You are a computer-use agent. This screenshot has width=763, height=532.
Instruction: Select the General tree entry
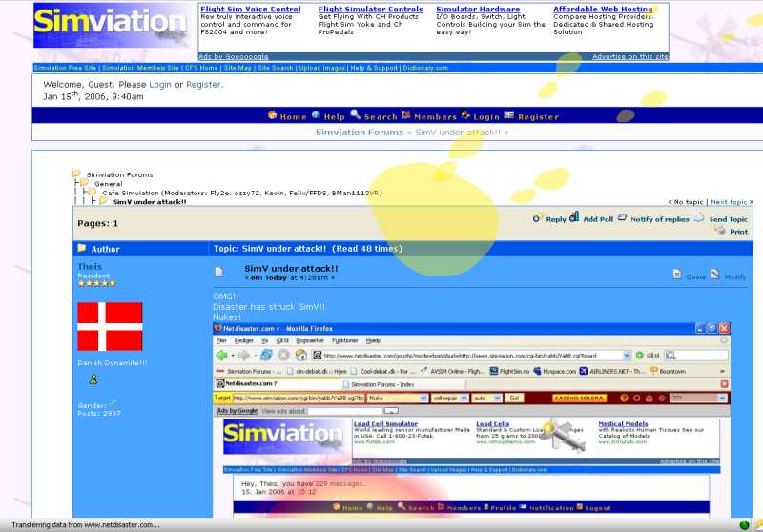(x=108, y=184)
